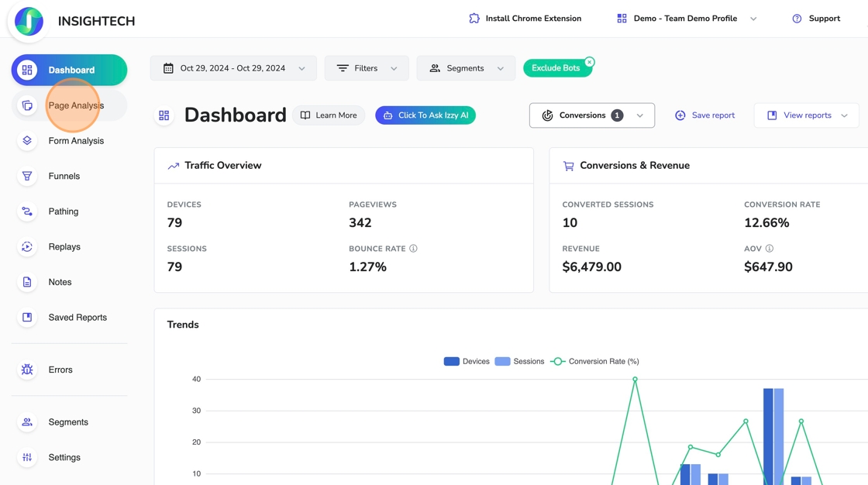Viewport: 868px width, 485px height.
Task: Open Settings sliders icon in sidebar
Action: (x=27, y=457)
